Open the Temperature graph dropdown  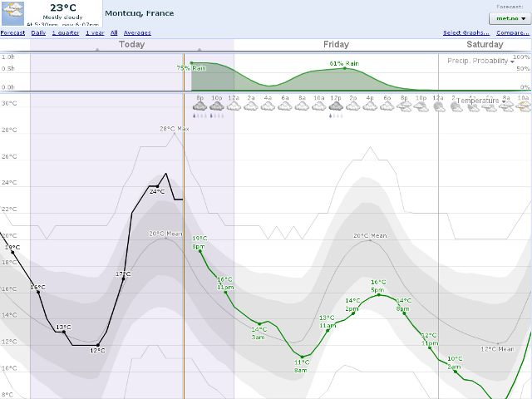click(482, 101)
